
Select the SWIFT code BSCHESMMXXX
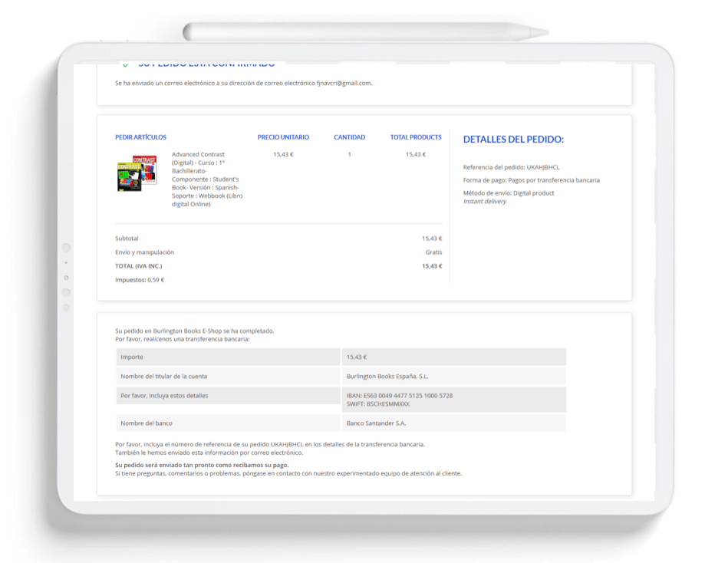[378, 404]
